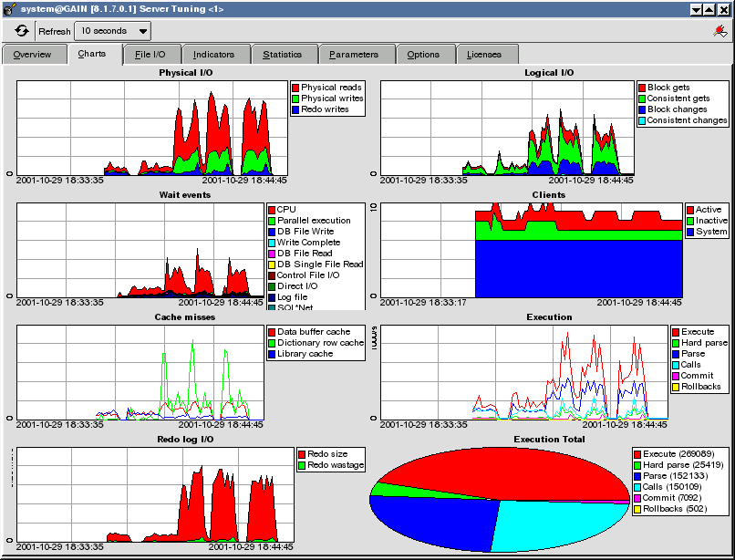
Task: Open the refresh interval dropdown
Action: pyautogui.click(x=111, y=30)
